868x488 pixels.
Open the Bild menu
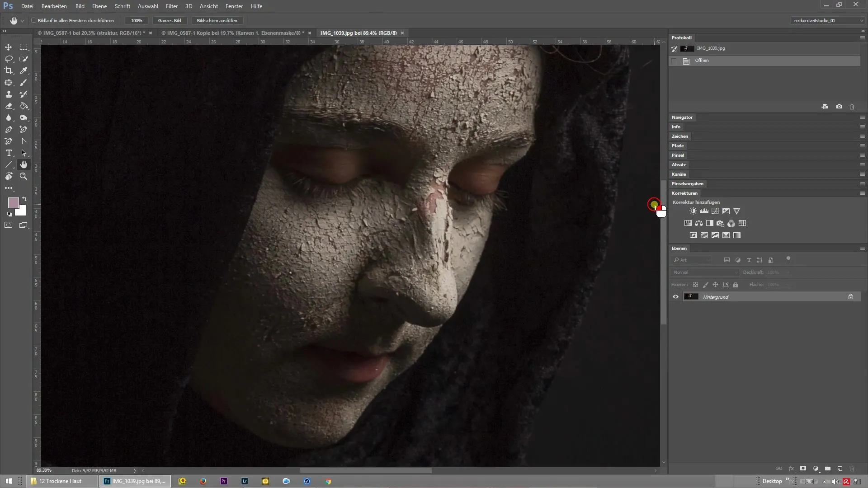point(80,6)
